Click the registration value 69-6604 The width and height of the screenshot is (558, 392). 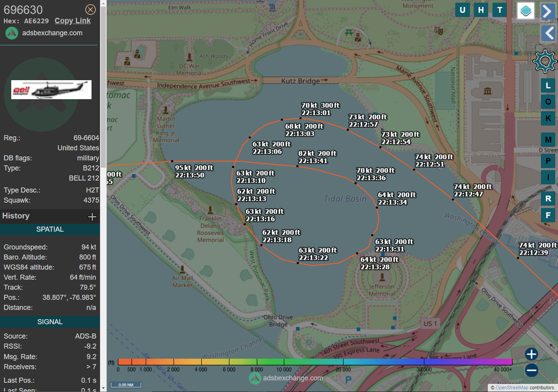[86, 138]
